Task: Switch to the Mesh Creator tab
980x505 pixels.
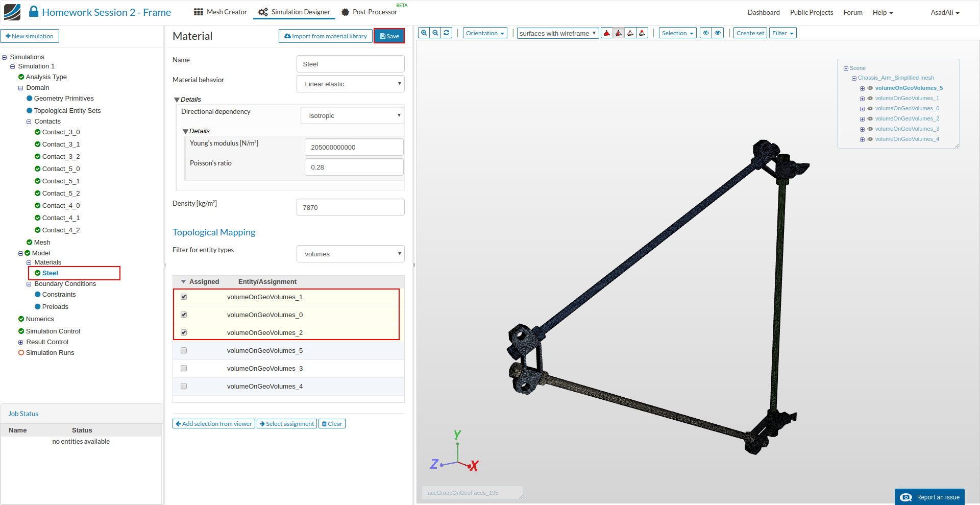Action: point(220,12)
